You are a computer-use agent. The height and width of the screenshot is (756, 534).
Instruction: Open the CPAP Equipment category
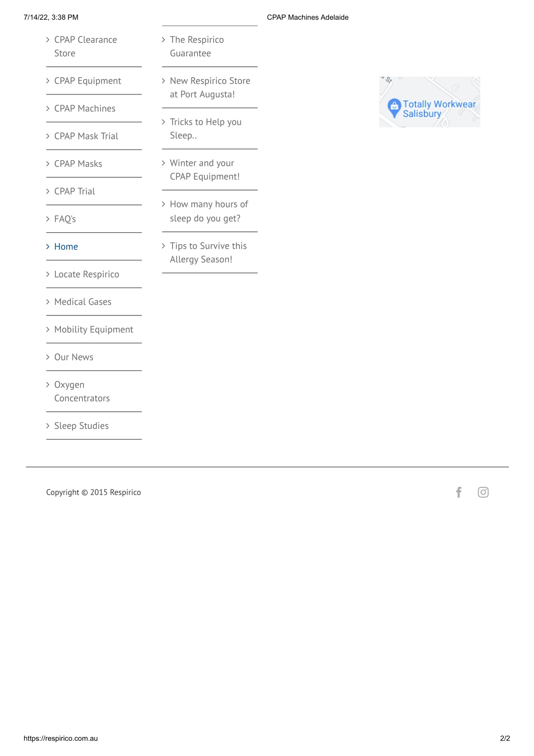(88, 81)
